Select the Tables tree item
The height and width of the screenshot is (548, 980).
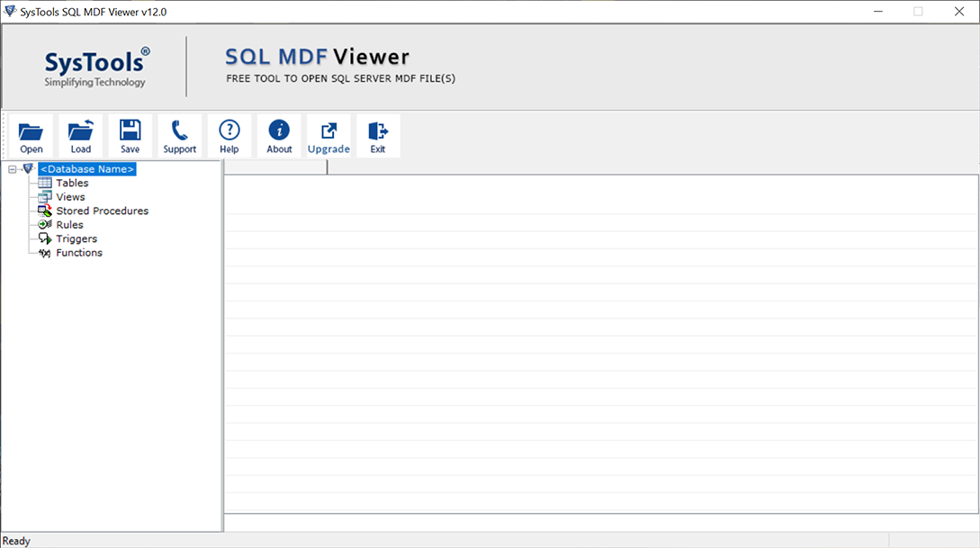pos(72,183)
